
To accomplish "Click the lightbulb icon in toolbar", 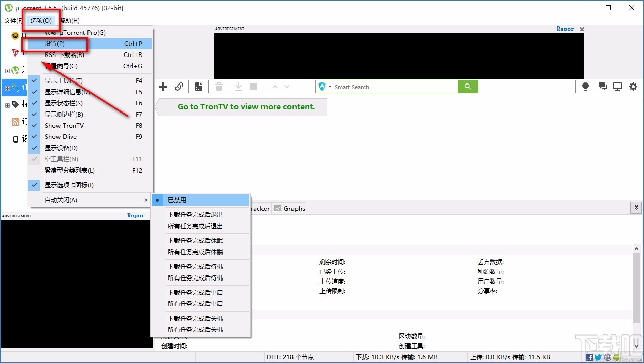I will tap(586, 87).
